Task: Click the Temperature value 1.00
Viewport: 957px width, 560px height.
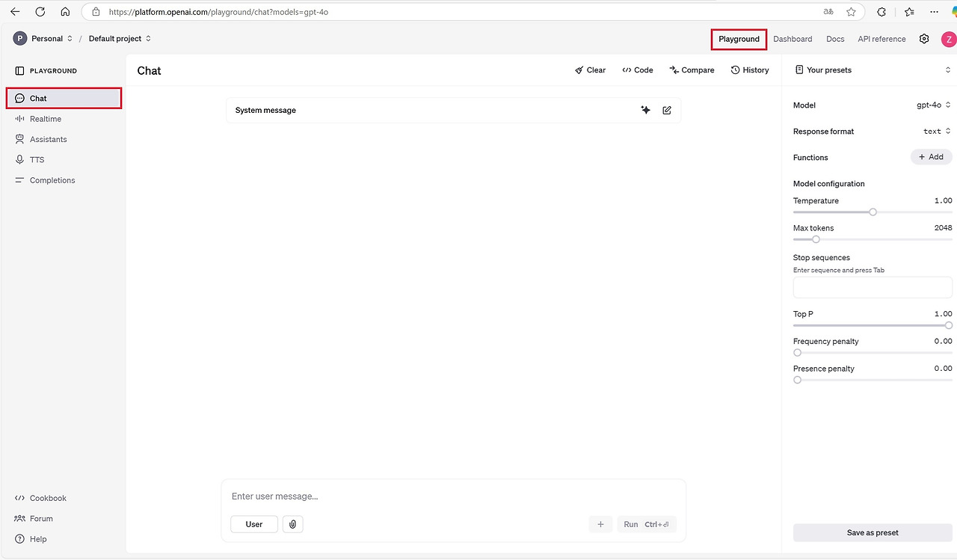Action: 943,201
